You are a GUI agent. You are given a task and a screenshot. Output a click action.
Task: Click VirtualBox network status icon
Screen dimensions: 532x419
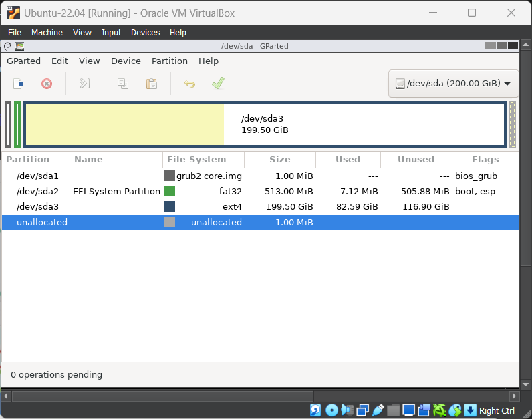[362, 410]
